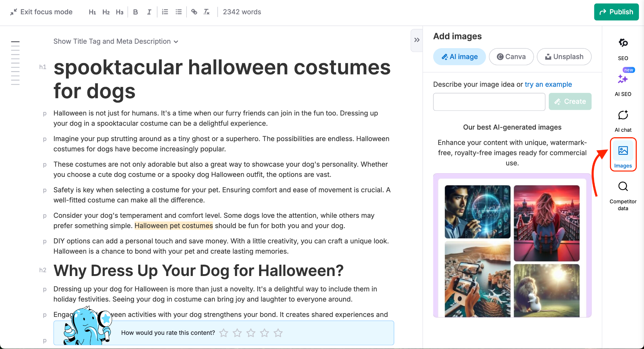Apply numbered list formatting
The width and height of the screenshot is (644, 349).
165,12
